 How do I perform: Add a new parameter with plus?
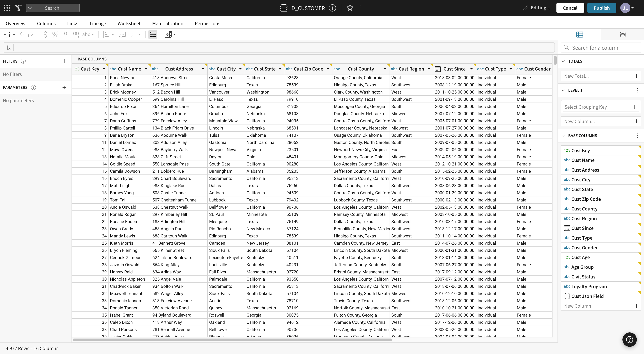pyautogui.click(x=64, y=87)
